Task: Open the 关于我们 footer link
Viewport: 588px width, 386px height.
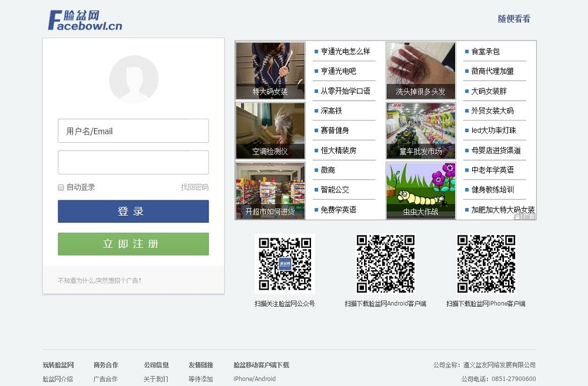Action: tap(156, 379)
